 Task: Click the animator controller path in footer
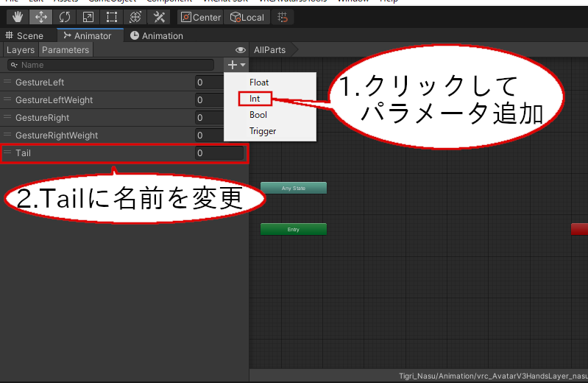point(493,376)
